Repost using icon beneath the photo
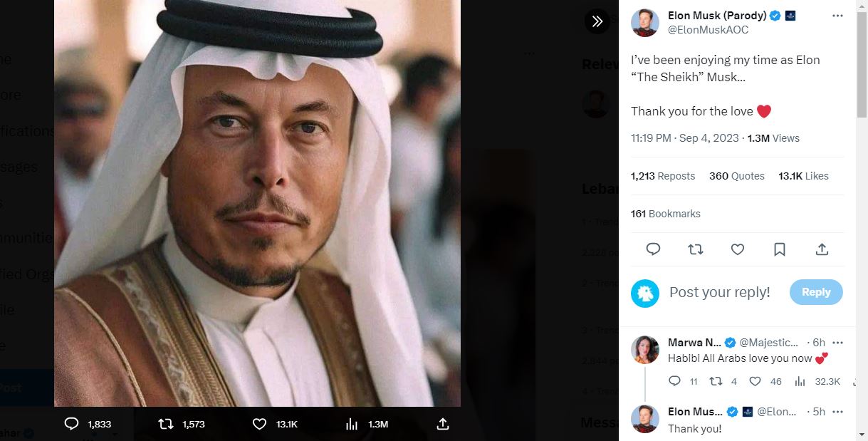Image resolution: width=868 pixels, height=441 pixels. click(x=165, y=424)
